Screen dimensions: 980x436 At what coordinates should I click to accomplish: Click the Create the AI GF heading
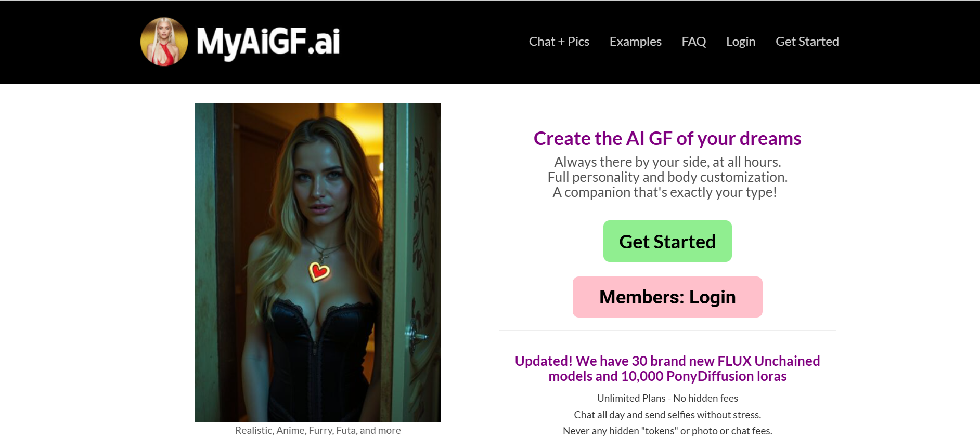pos(667,139)
